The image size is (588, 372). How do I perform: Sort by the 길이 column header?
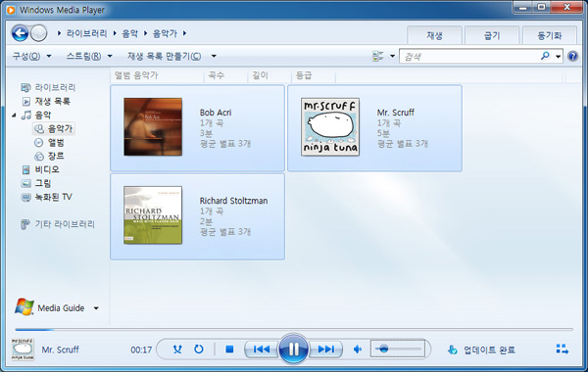click(269, 75)
